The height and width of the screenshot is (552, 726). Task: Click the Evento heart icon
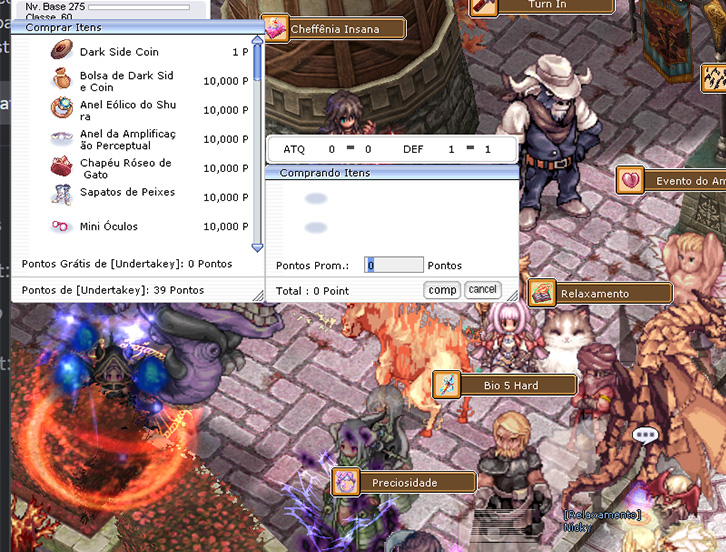(630, 180)
